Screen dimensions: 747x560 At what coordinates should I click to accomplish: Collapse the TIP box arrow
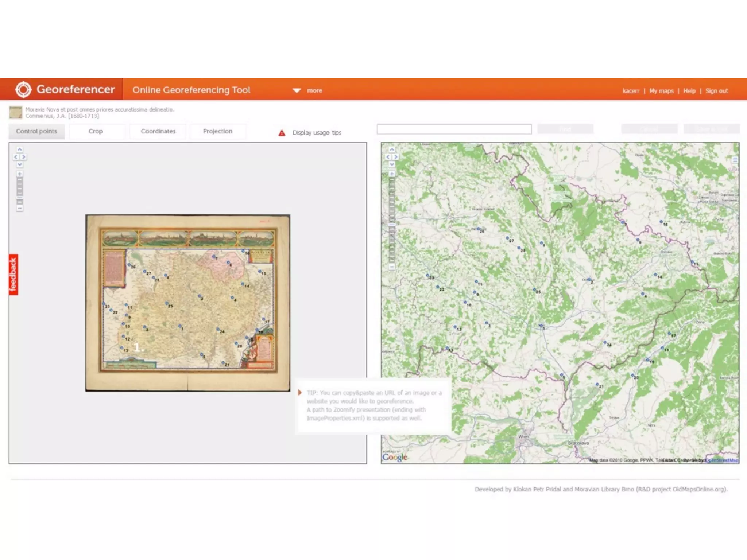300,393
